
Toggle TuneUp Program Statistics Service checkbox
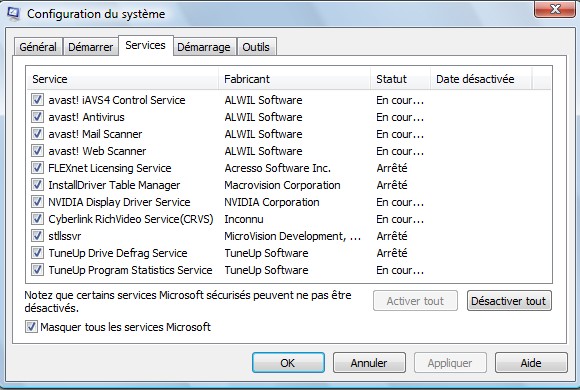(x=37, y=270)
